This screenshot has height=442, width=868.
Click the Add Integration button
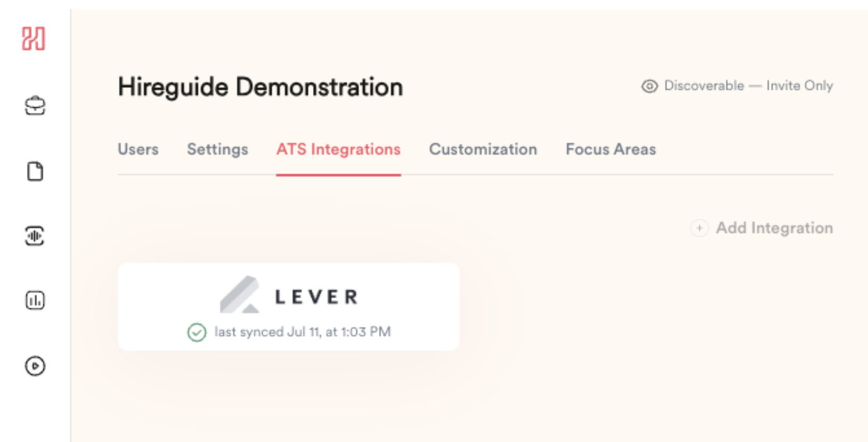[762, 228]
